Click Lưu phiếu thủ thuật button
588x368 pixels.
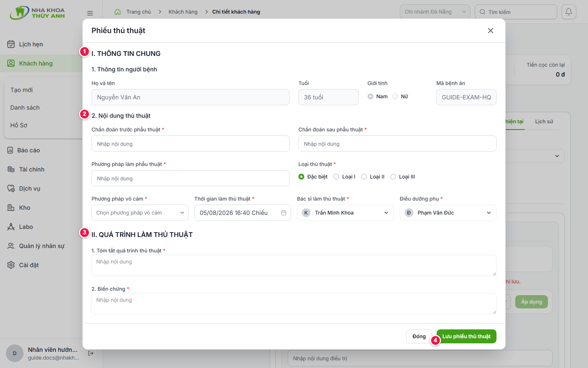(x=466, y=336)
